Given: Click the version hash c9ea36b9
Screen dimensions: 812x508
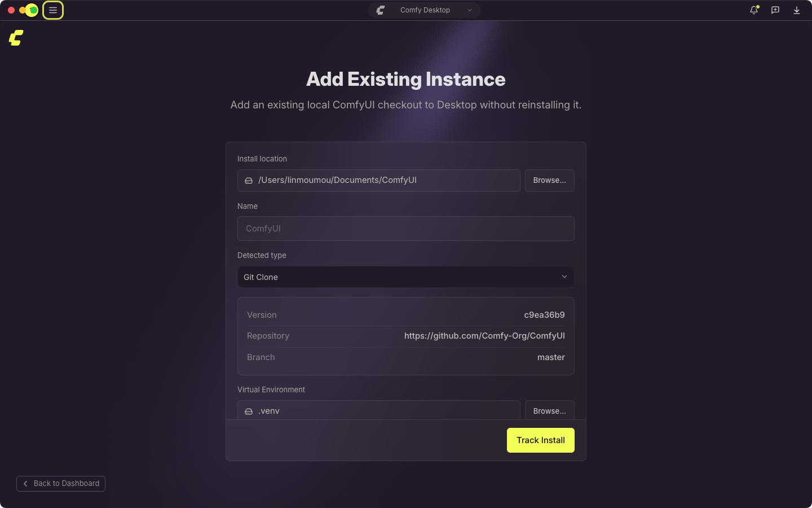Looking at the screenshot, I should click(x=544, y=315).
